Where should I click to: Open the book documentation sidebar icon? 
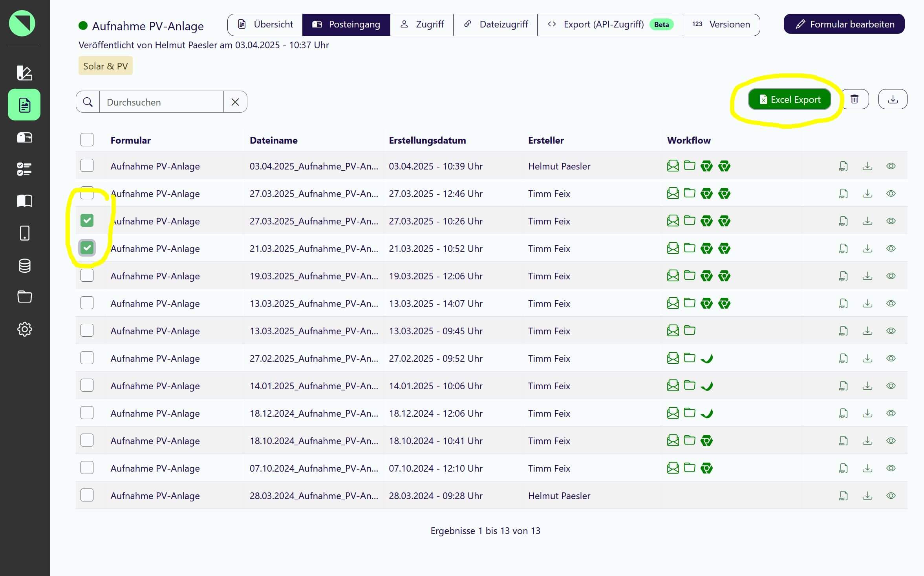pos(24,201)
